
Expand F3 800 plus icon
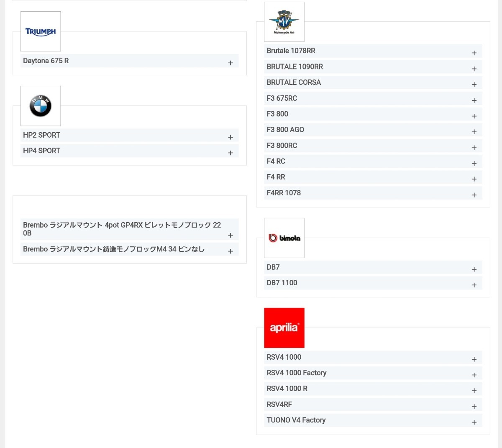coord(474,116)
